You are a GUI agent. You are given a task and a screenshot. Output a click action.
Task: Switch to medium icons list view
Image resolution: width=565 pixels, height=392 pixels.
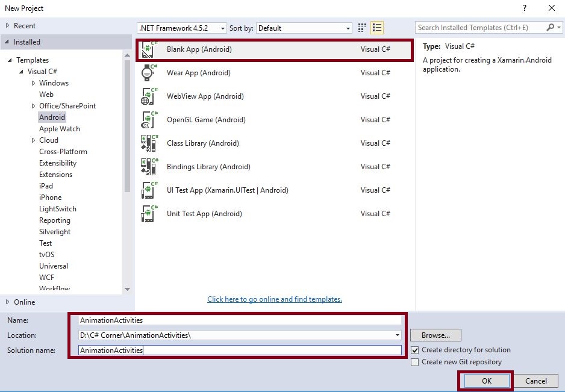coord(377,28)
